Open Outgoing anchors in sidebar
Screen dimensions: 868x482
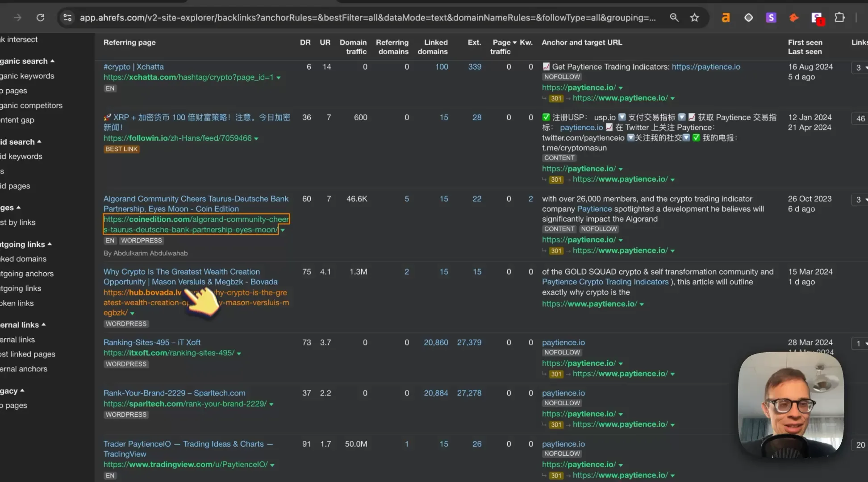(x=27, y=274)
